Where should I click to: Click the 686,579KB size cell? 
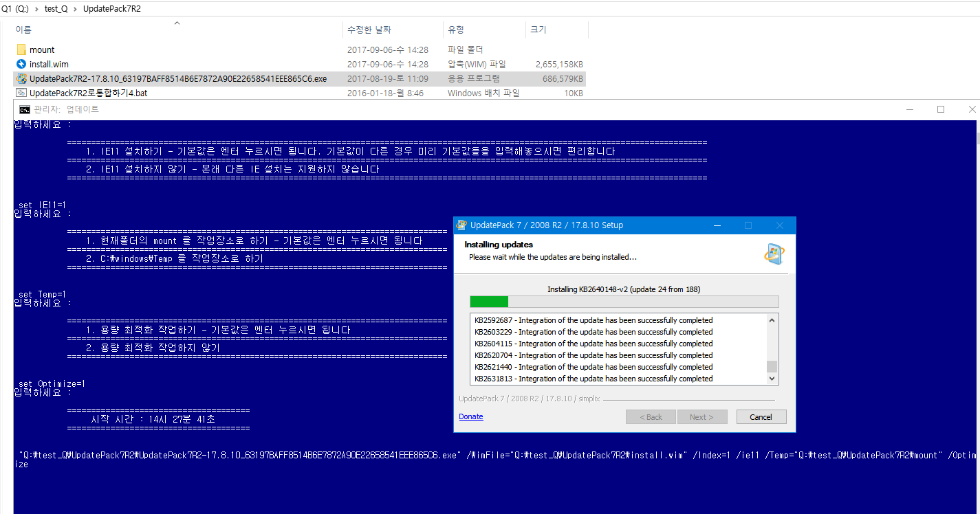[x=563, y=78]
